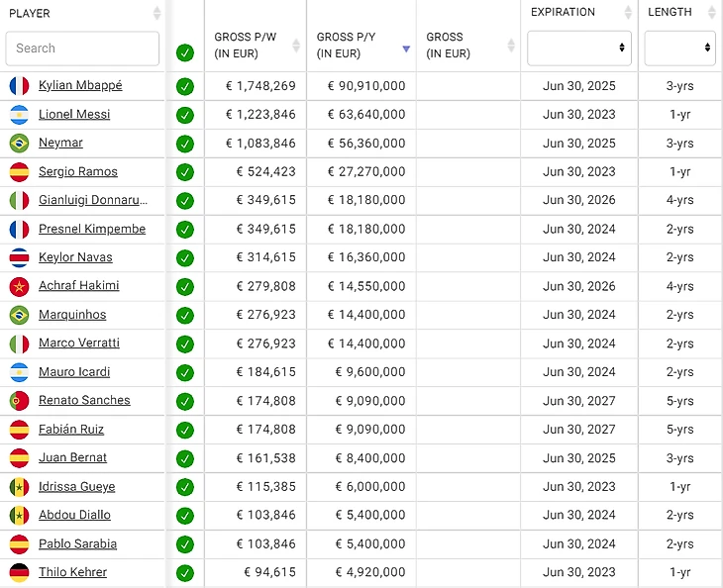Click the Costa Rica flag beside Keylor Navas
Viewport: 723px width, 588px height.
(19, 258)
